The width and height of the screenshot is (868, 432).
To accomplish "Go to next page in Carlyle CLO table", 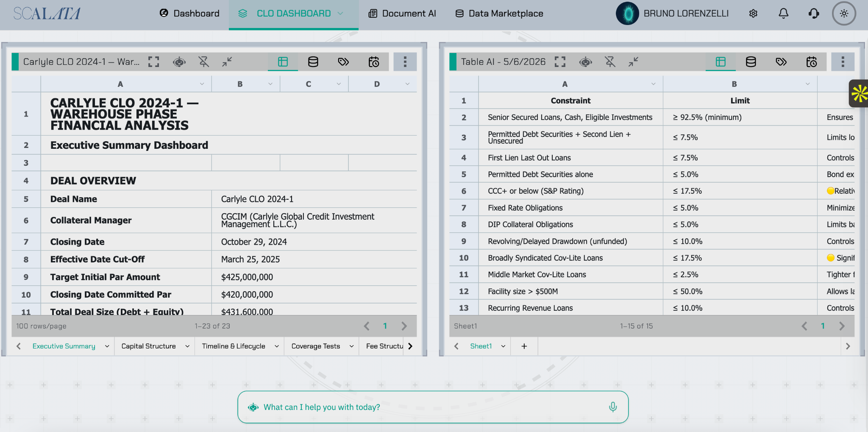I will point(404,326).
